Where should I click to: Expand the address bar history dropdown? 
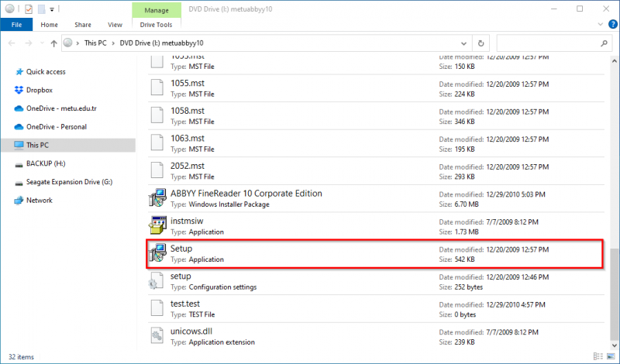[463, 43]
